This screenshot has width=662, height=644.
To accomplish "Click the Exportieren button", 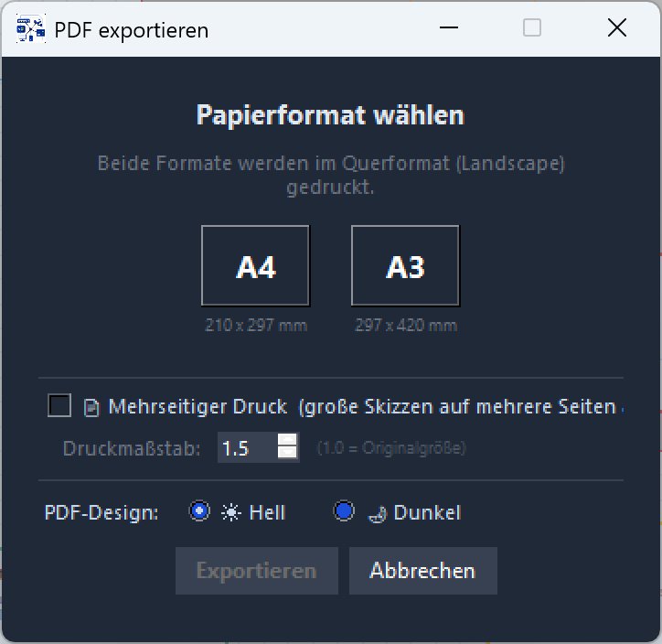I will click(257, 571).
